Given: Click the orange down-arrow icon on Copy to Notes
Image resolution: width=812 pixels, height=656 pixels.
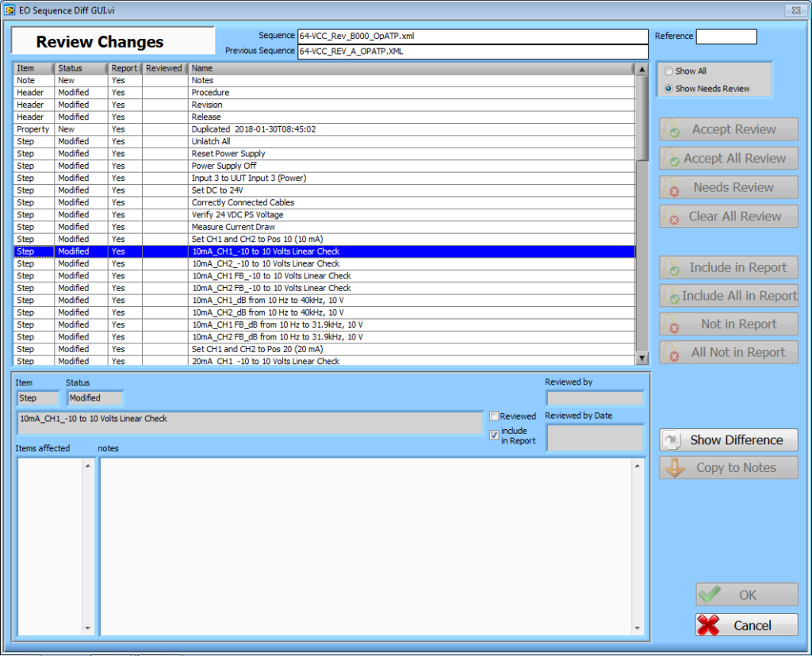Looking at the screenshot, I should [676, 467].
